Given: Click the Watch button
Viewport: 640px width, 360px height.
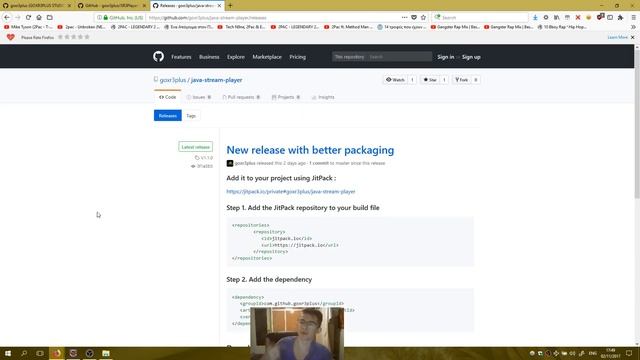Looking at the screenshot, I should (395, 80).
